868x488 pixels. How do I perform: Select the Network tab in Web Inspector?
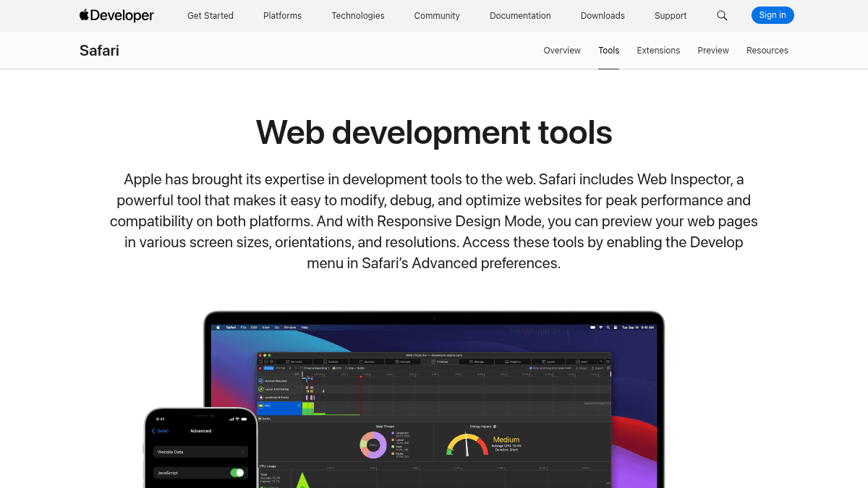403,361
